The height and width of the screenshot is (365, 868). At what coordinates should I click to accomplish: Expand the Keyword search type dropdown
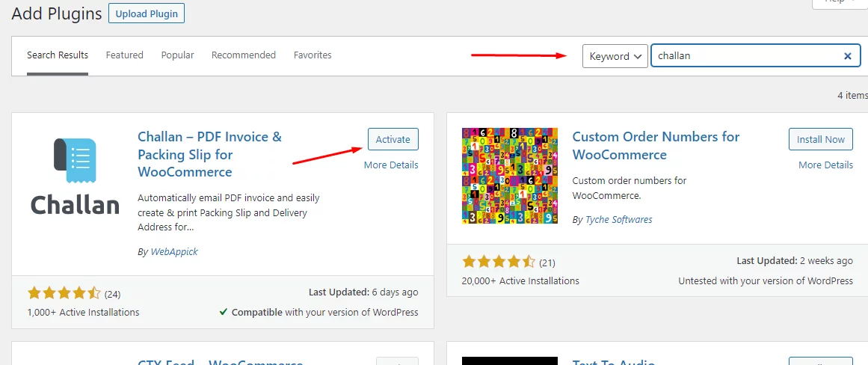(615, 56)
